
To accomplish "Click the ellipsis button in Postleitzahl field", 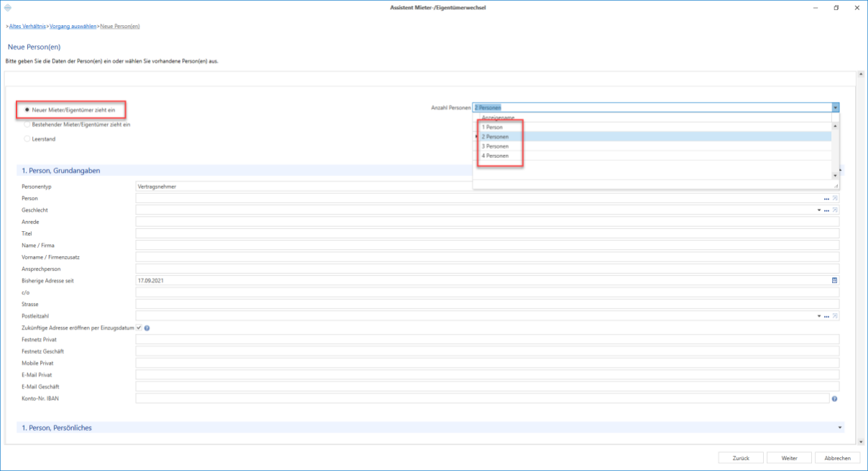I will tap(826, 316).
